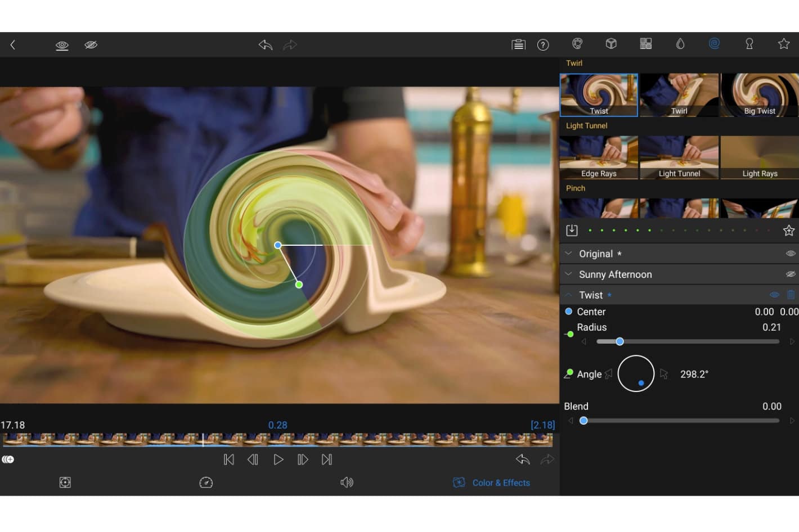Select the 3D cube effects category
This screenshot has height=532, width=799.
click(611, 43)
